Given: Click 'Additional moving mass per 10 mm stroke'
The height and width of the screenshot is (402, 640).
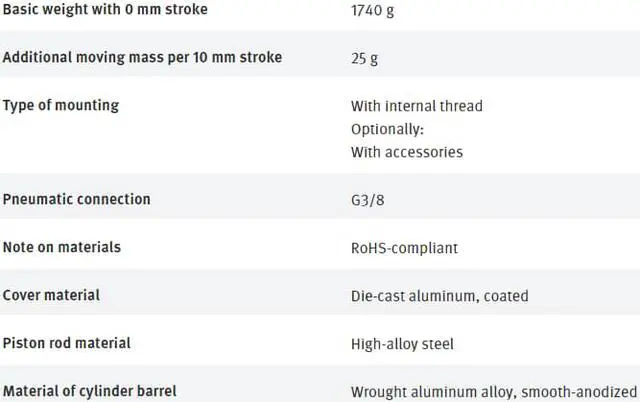Looking at the screenshot, I should [x=142, y=57].
